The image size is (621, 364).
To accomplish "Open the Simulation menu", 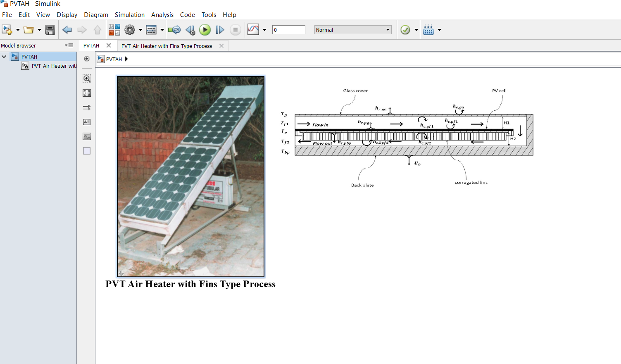I will 130,14.
